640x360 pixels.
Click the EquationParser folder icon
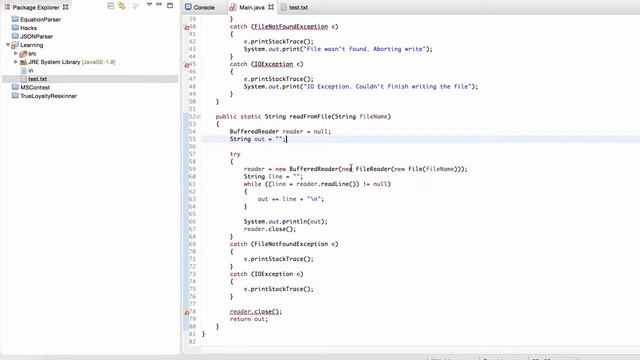15,19
